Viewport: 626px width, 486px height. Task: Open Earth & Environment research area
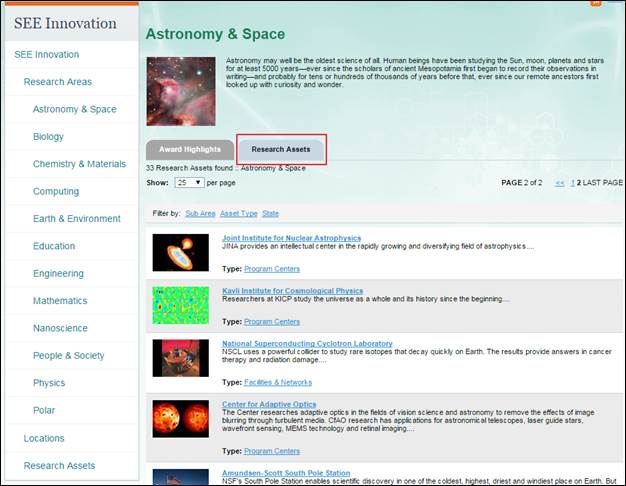[x=77, y=218]
